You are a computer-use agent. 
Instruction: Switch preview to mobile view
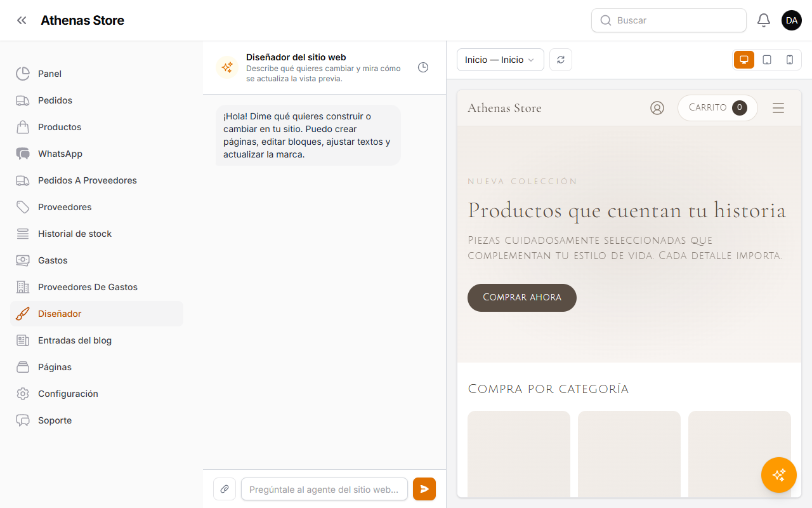790,60
